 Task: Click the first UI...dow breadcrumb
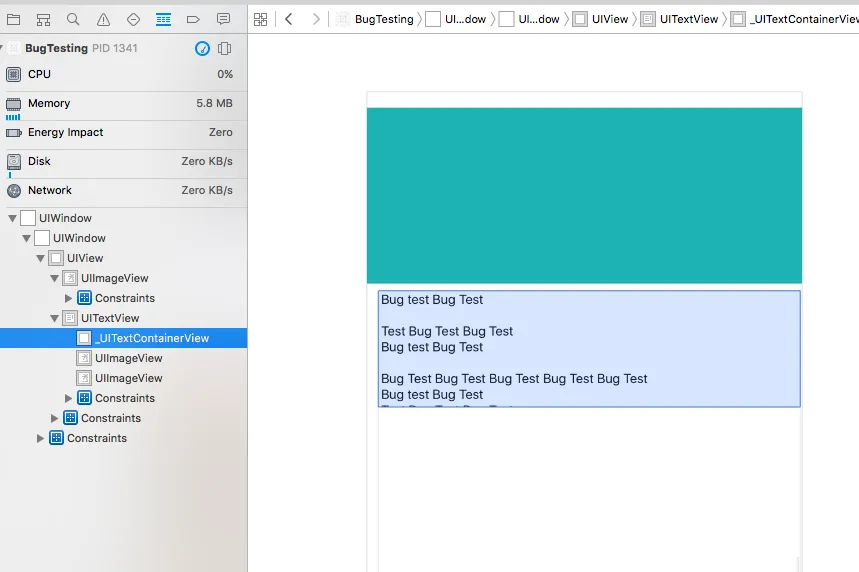(456, 19)
